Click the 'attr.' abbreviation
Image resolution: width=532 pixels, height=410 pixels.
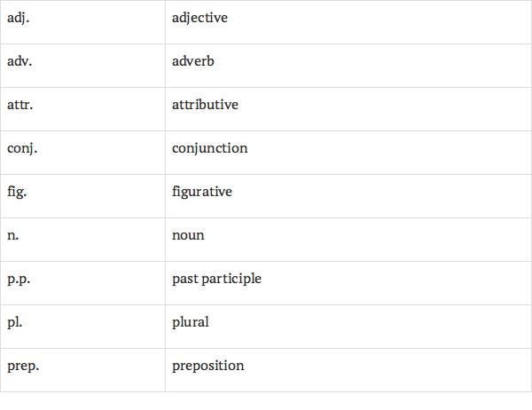click(19, 105)
